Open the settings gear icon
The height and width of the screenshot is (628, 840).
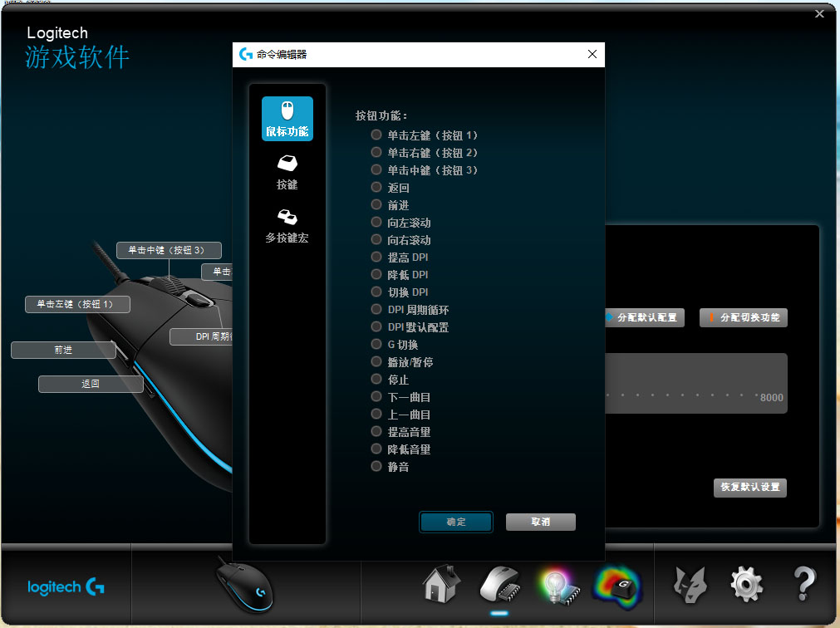click(x=747, y=585)
